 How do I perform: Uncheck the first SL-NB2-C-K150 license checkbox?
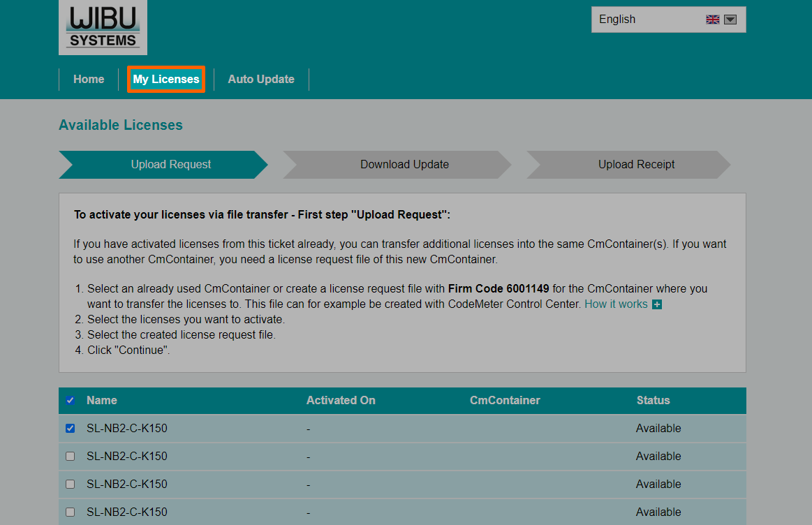coord(70,429)
